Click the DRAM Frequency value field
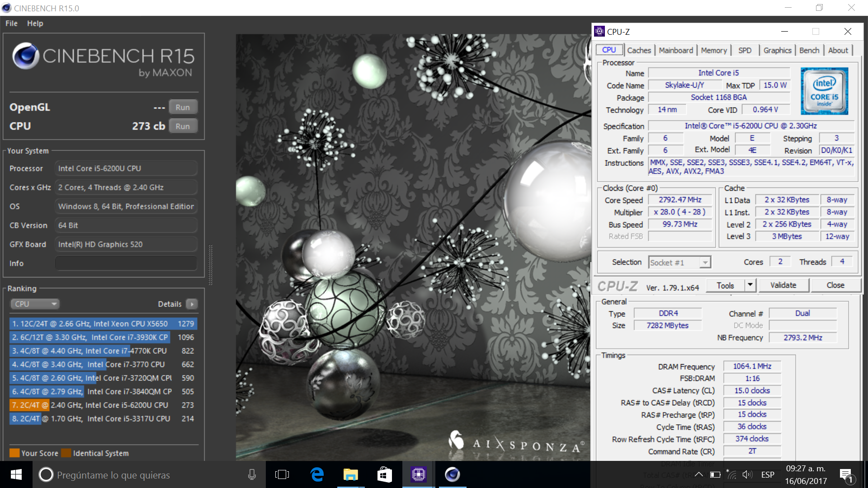 point(752,366)
